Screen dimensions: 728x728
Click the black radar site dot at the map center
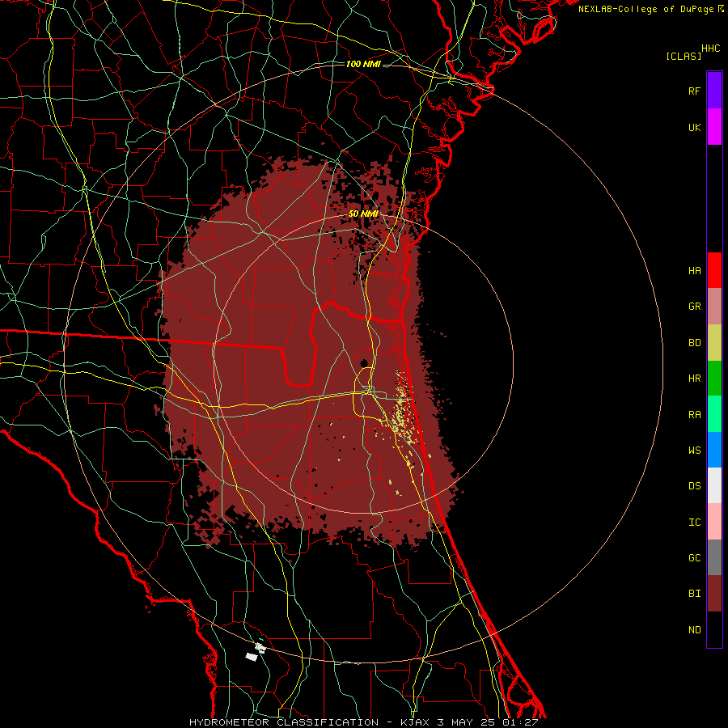point(364,363)
